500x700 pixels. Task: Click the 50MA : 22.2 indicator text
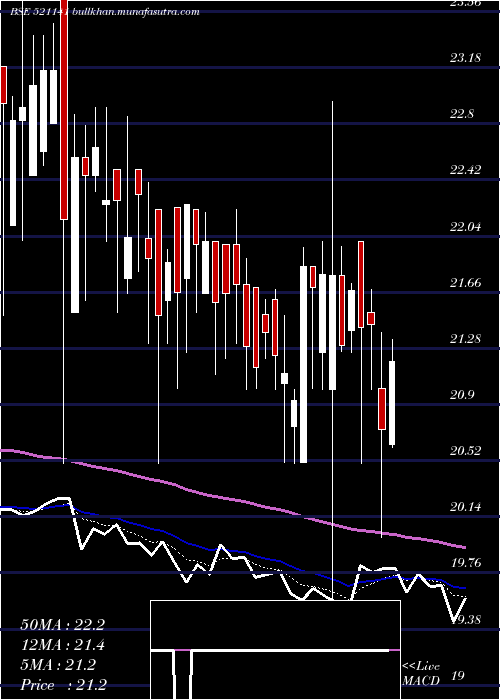(62, 625)
